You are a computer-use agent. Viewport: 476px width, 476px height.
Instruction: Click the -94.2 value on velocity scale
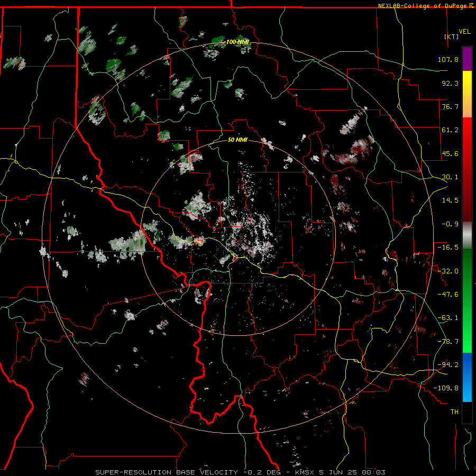coord(448,365)
